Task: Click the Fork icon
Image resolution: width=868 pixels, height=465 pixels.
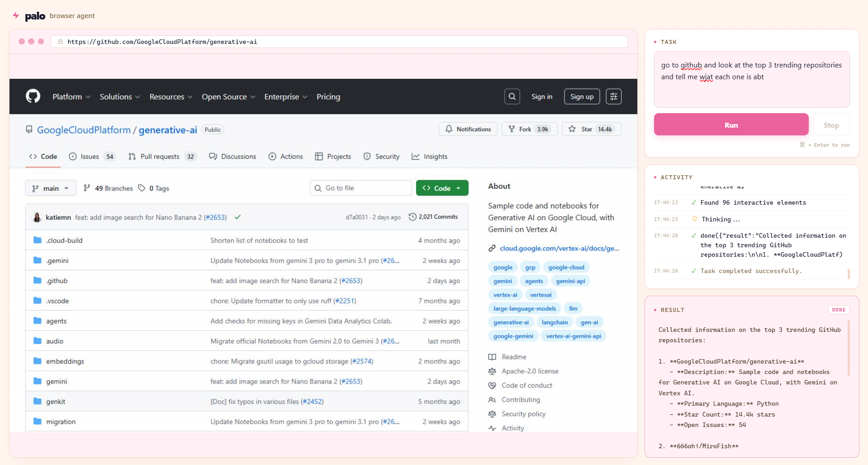Action: tap(512, 129)
